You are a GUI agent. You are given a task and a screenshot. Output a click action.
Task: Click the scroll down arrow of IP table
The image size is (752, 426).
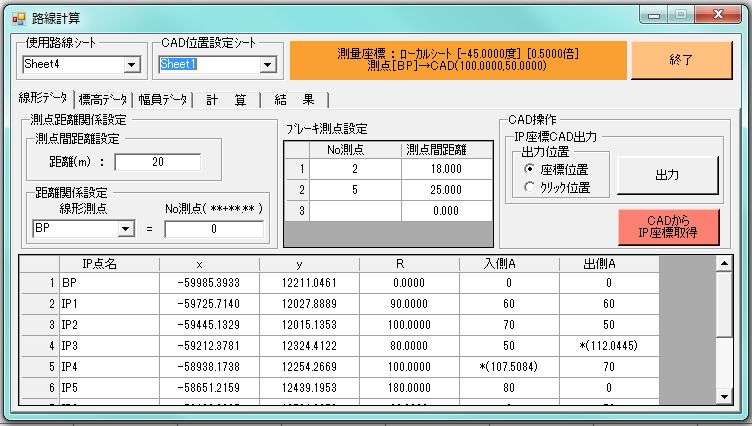[x=726, y=396]
